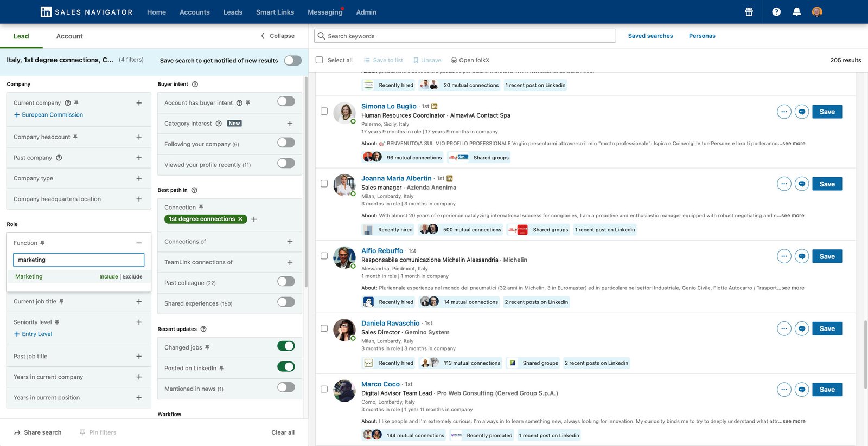Open Saved searches link
This screenshot has width=868, height=446.
(x=650, y=36)
